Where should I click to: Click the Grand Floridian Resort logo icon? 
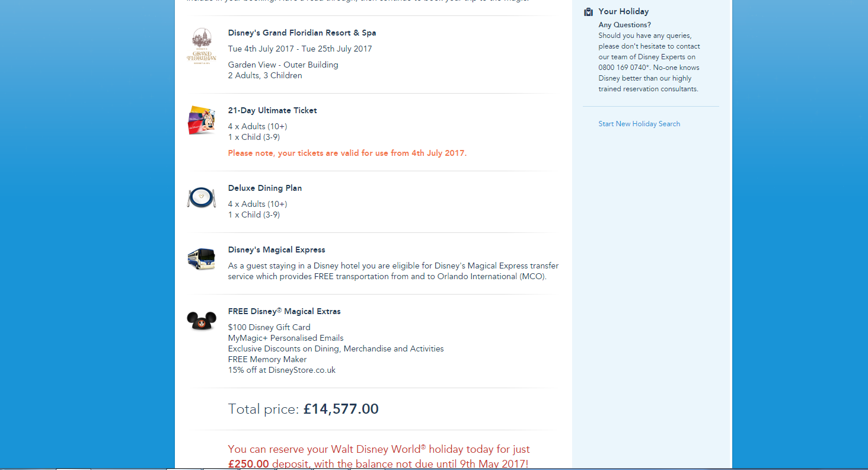pos(202,46)
